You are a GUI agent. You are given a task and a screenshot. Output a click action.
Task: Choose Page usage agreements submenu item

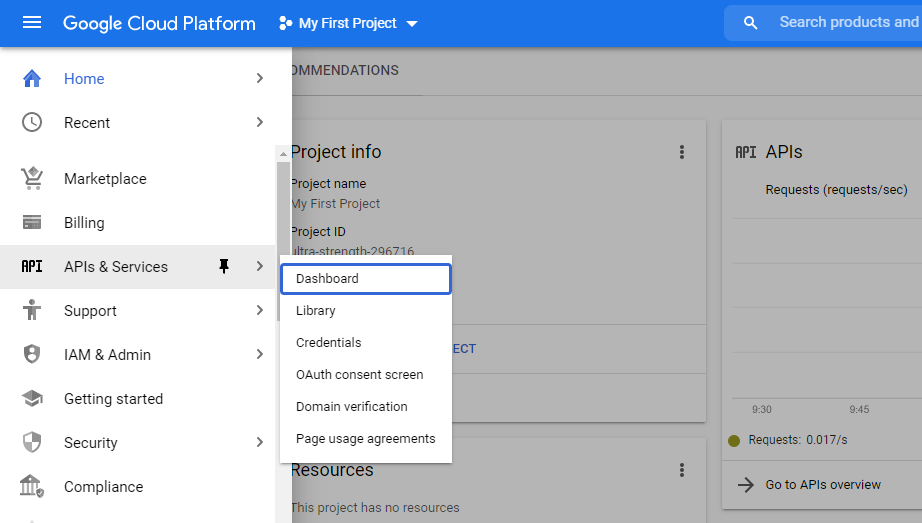coord(366,439)
